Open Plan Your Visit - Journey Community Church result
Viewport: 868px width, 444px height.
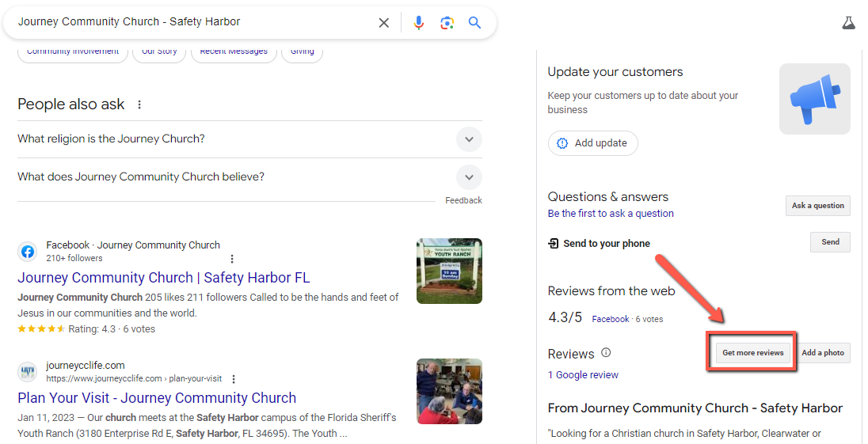click(x=157, y=398)
